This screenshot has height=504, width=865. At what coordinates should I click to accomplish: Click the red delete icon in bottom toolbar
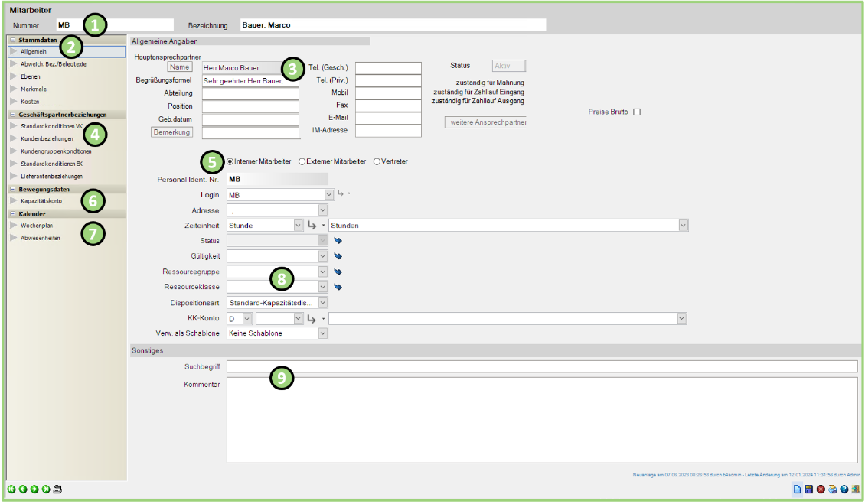pyautogui.click(x=821, y=489)
